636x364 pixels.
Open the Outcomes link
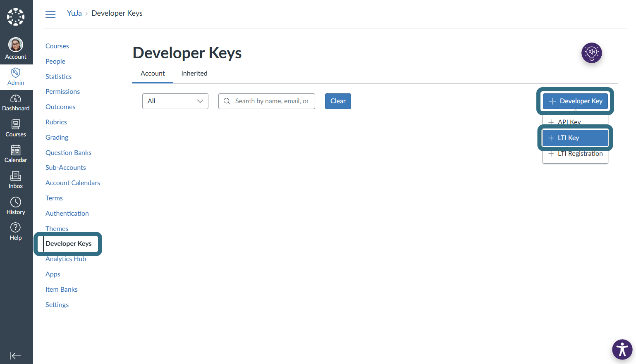click(60, 107)
